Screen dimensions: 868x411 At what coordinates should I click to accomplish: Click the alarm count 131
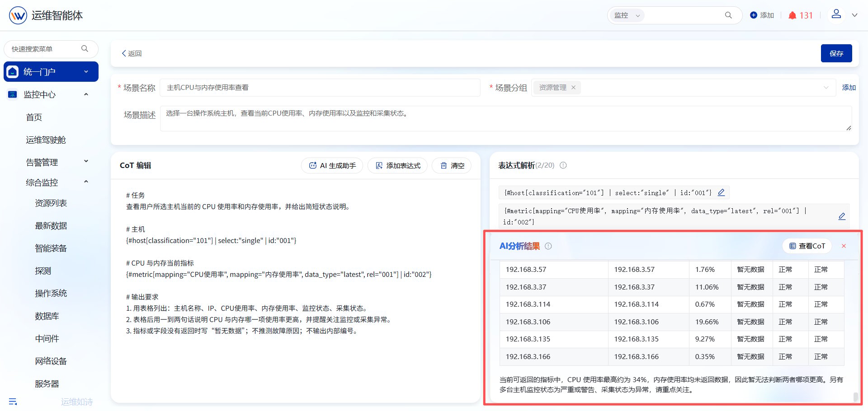tap(806, 15)
